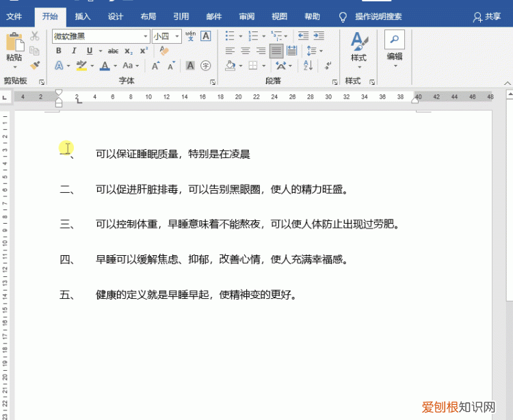
Task: Click the 共享 Share button
Action: pos(487,16)
